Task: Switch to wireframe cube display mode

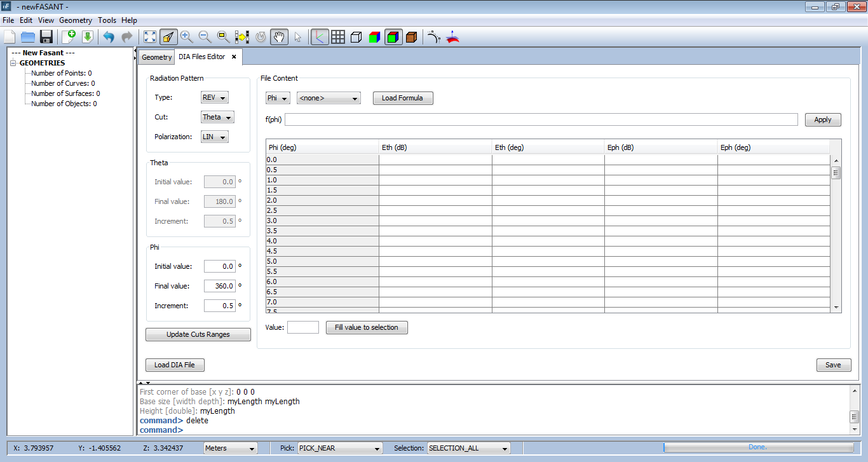Action: click(x=356, y=37)
